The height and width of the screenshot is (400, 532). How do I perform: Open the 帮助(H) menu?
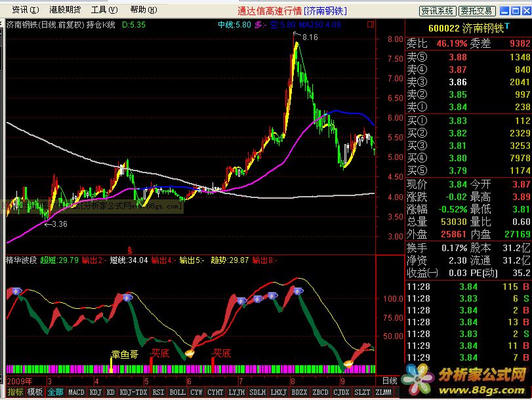144,10
